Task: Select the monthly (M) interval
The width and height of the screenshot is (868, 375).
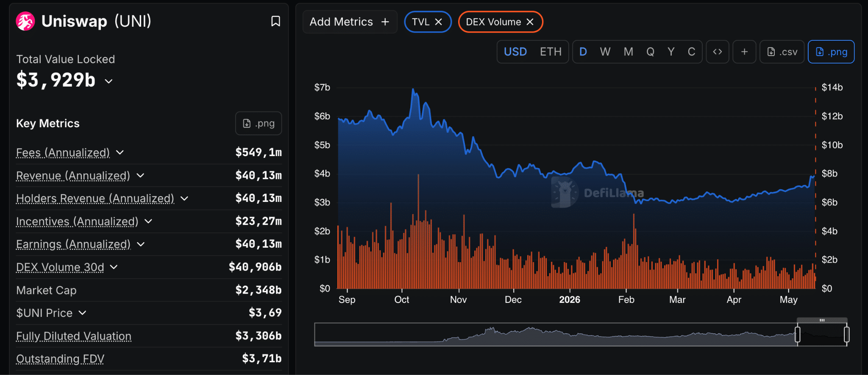Action: [x=629, y=52]
